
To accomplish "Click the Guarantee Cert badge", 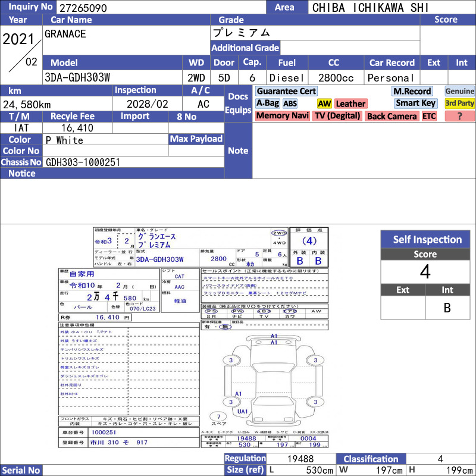I will click(x=286, y=91).
